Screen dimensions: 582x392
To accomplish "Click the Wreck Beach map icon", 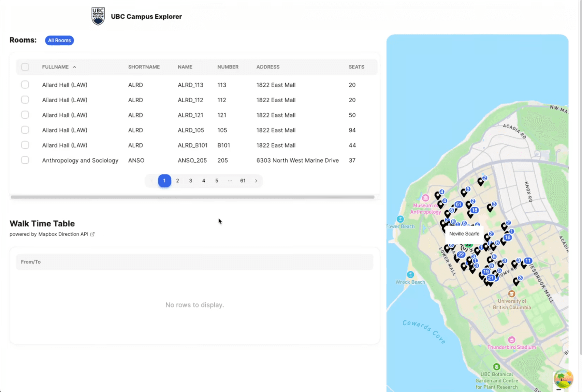I will [x=410, y=274].
